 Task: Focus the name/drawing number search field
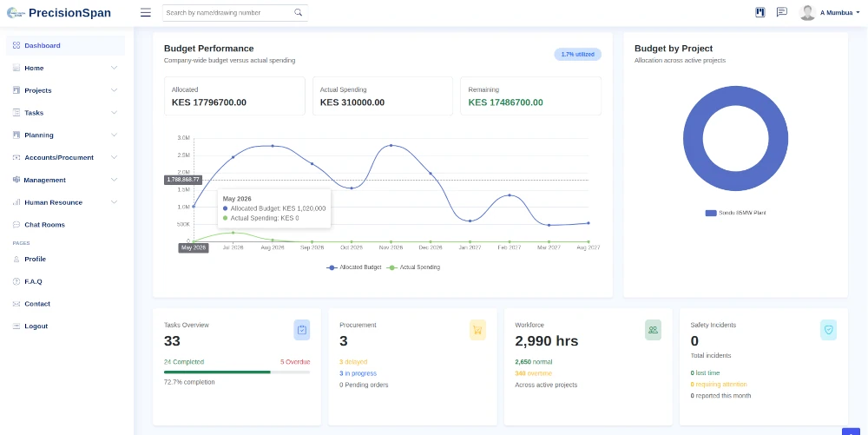click(228, 13)
